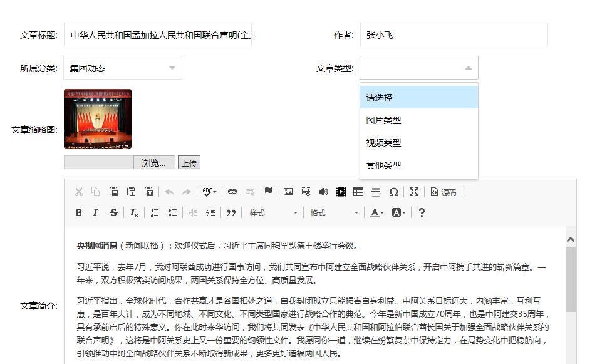
Task: Maximize the editor with fullscreen icon
Action: point(414,192)
